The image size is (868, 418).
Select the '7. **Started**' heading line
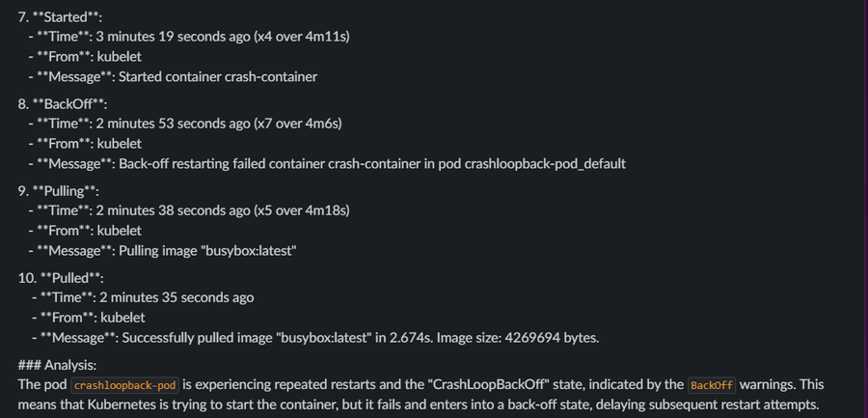pos(61,17)
